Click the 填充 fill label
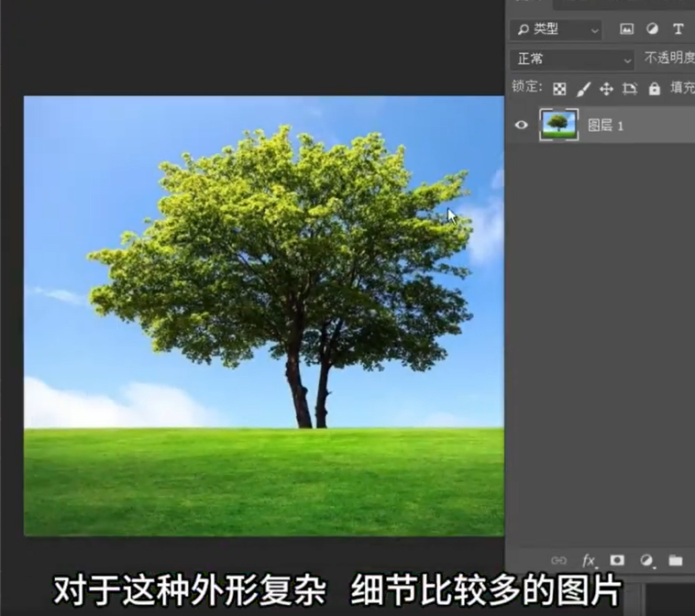This screenshot has width=695, height=616. pyautogui.click(x=682, y=88)
